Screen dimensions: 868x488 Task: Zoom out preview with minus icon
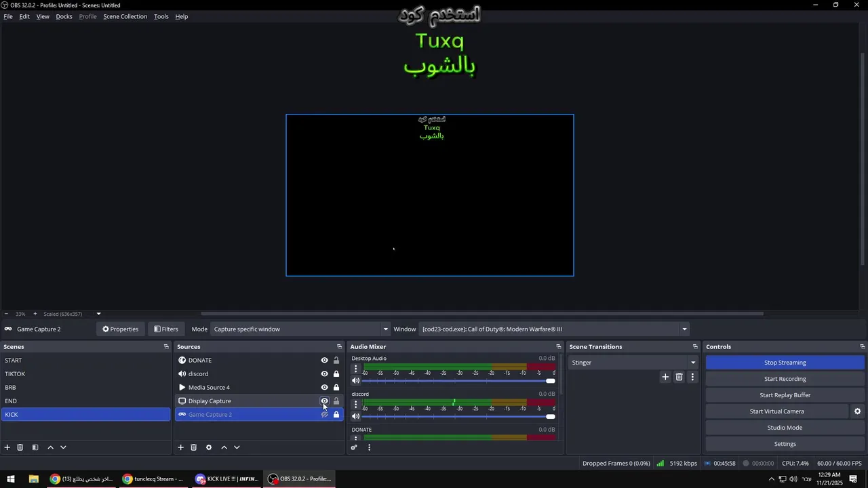click(6, 314)
